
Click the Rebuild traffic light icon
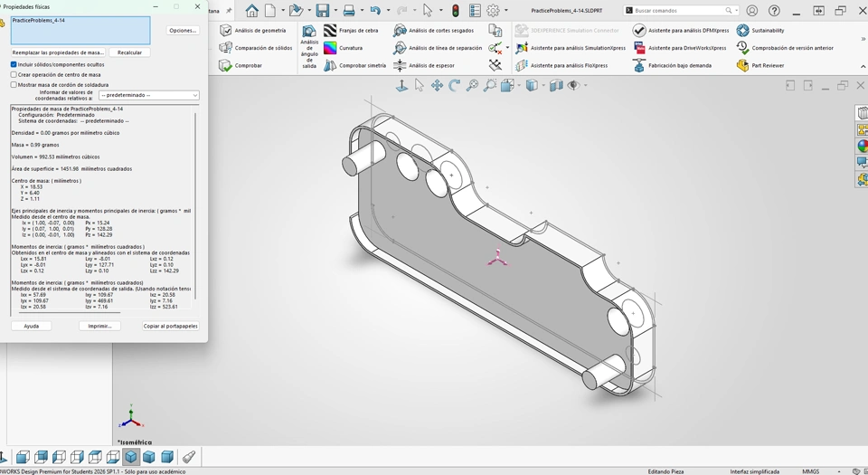[x=455, y=11]
